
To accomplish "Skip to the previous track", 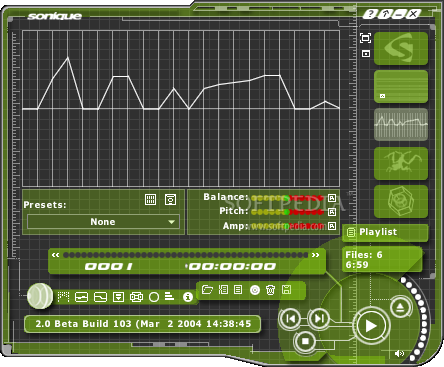I will [290, 319].
